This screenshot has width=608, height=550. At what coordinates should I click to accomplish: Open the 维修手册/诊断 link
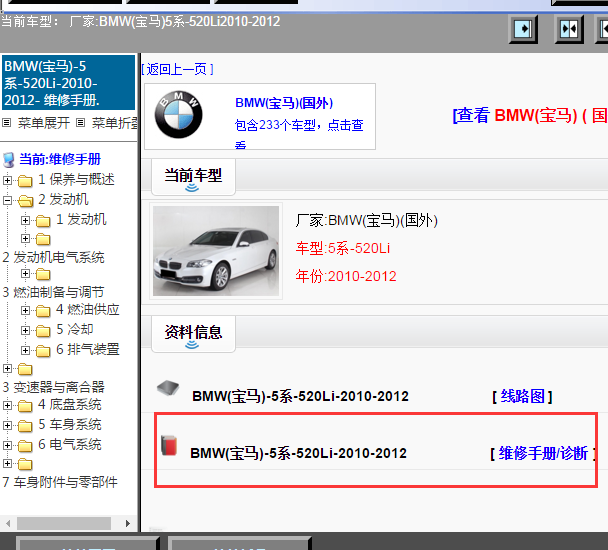pyautogui.click(x=543, y=453)
